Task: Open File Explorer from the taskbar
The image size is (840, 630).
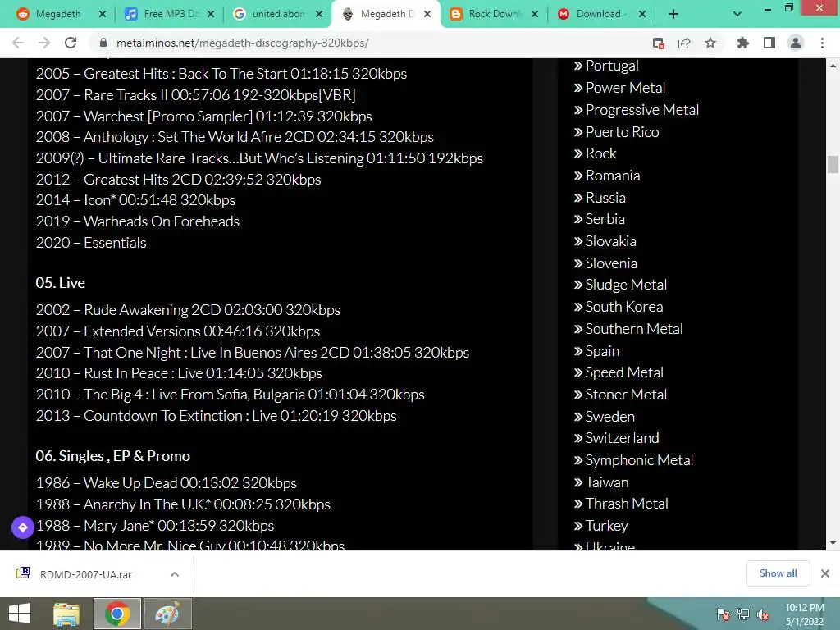Action: point(66,614)
